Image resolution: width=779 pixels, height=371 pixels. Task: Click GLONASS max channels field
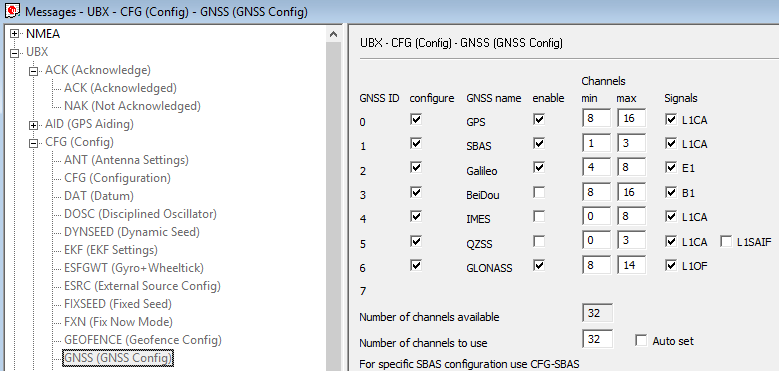pos(631,265)
